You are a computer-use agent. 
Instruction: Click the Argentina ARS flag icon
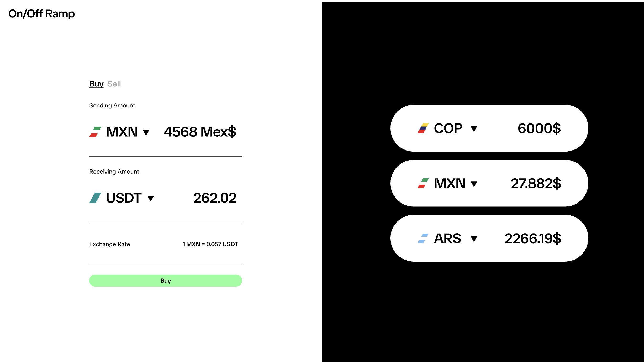[x=423, y=238]
